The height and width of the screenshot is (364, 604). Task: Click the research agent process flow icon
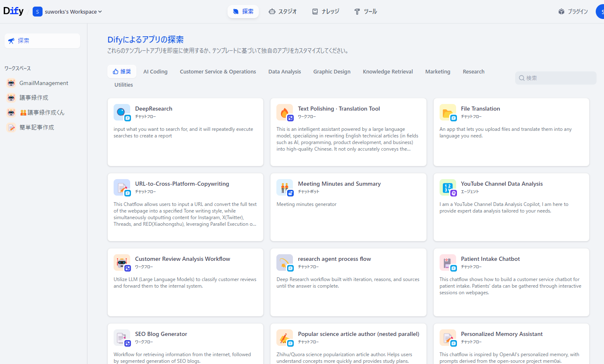coord(285,262)
